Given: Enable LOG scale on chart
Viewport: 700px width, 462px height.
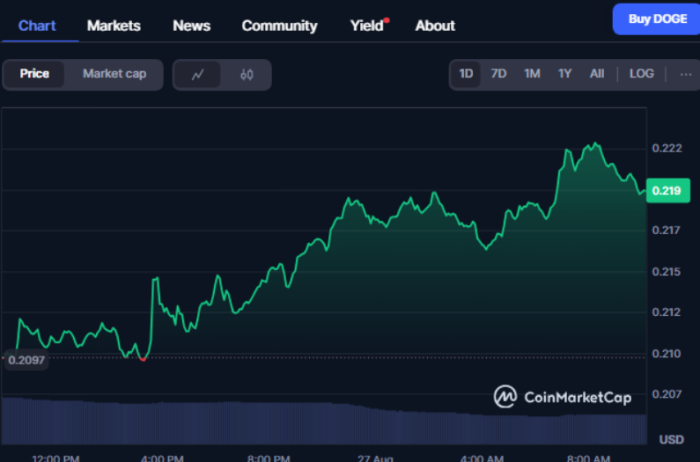Looking at the screenshot, I should coord(641,74).
